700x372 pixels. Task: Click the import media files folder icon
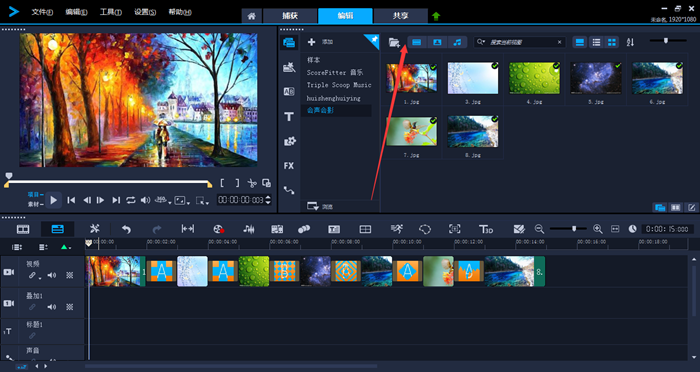[394, 42]
